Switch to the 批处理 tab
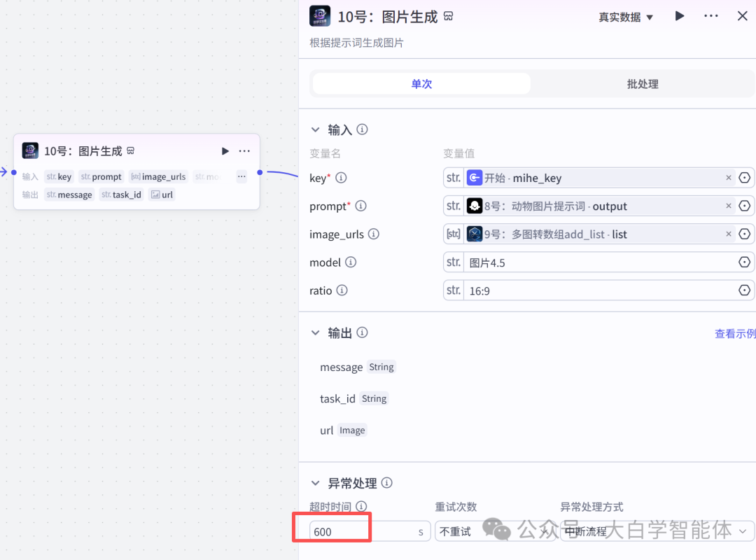The height and width of the screenshot is (560, 756). [x=642, y=84]
